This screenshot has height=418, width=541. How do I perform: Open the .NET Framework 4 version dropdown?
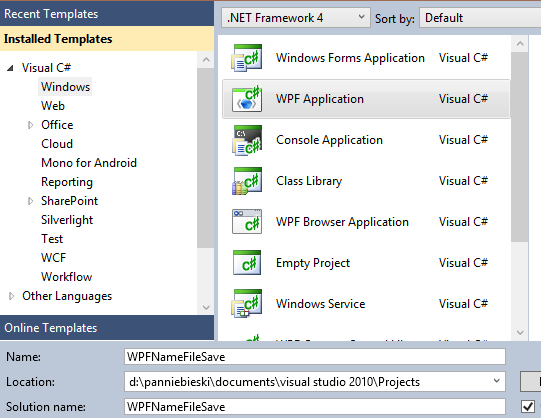(296, 18)
